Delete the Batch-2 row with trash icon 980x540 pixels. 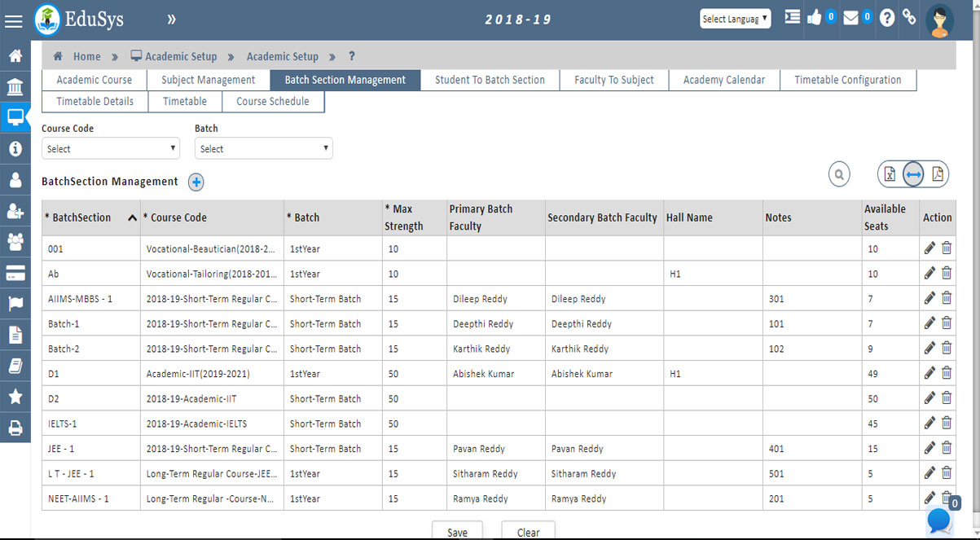(947, 348)
